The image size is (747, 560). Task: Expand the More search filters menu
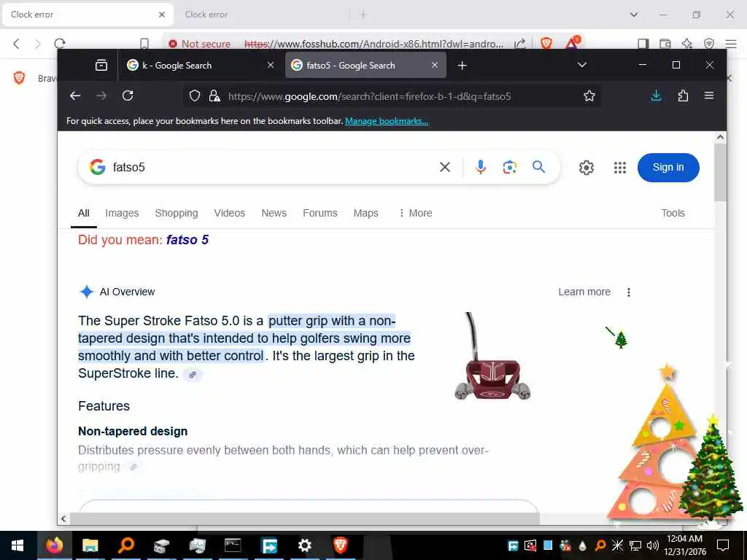[415, 213]
